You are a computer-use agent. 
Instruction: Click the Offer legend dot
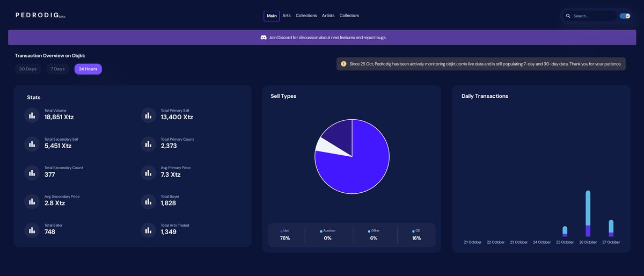pyautogui.click(x=369, y=231)
